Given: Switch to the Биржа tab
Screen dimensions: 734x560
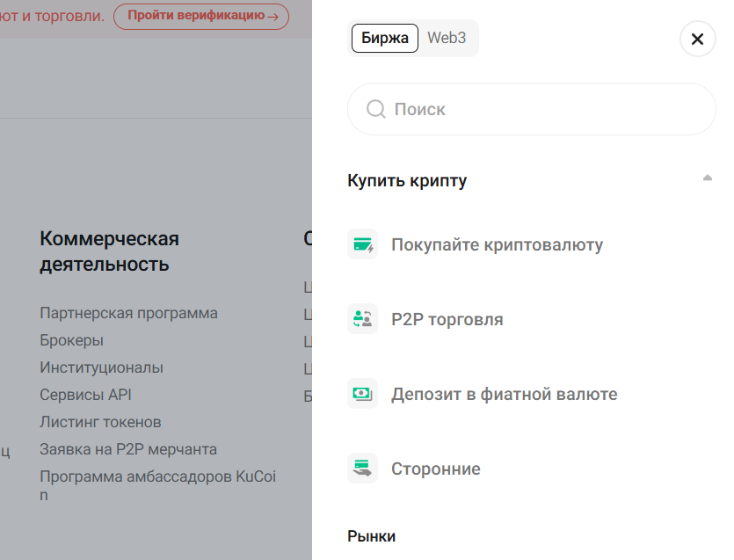Looking at the screenshot, I should [x=385, y=38].
